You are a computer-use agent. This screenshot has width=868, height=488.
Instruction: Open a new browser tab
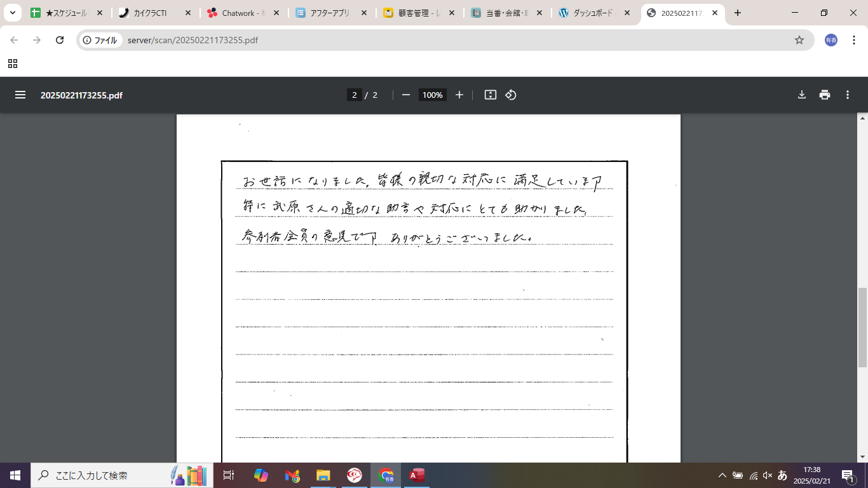click(x=737, y=13)
